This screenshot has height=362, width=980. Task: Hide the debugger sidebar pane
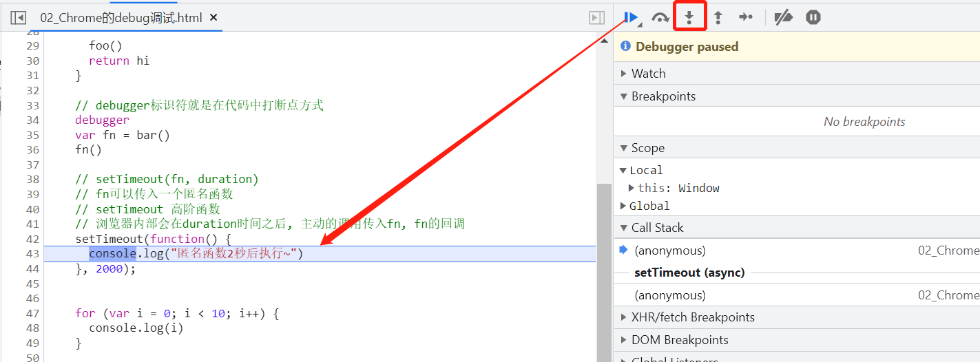pos(596,18)
